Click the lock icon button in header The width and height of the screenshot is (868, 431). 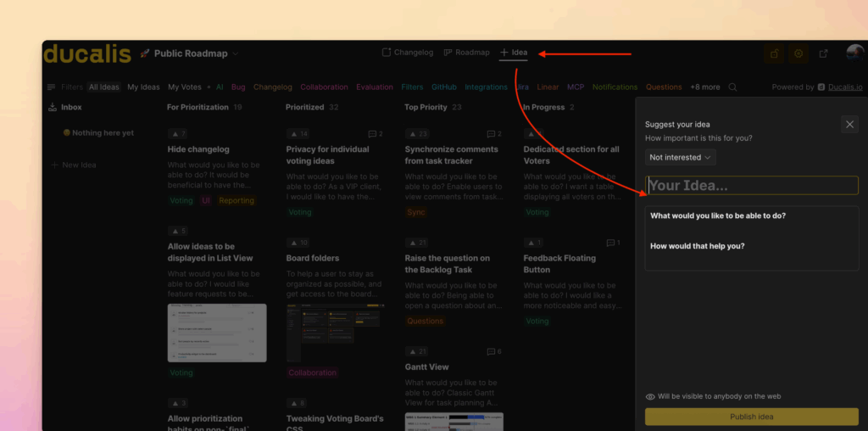[x=774, y=53]
